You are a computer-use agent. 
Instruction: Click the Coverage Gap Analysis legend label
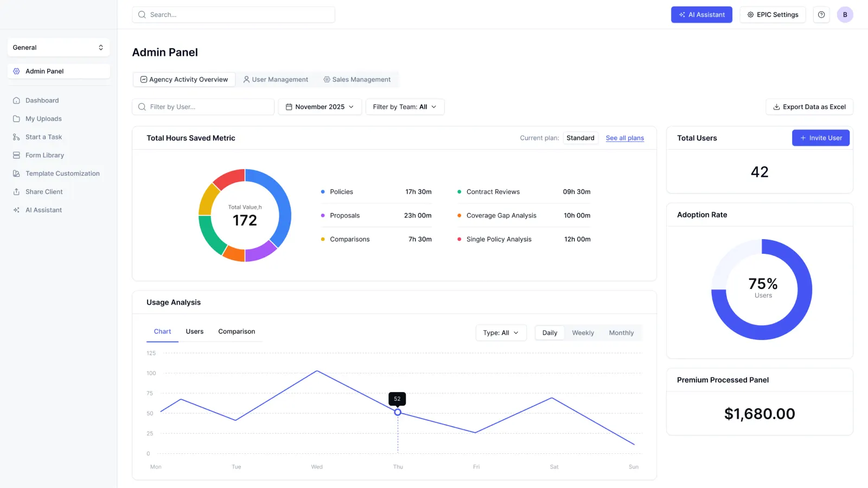click(501, 216)
